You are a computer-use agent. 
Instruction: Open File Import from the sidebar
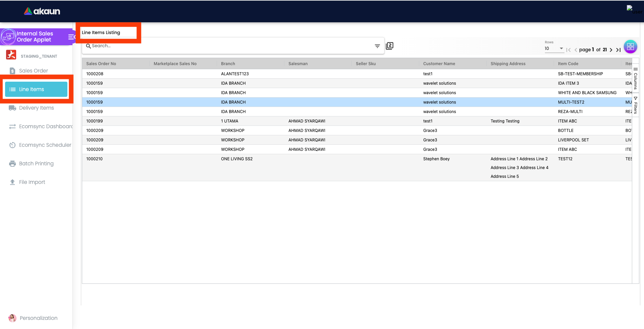32,182
